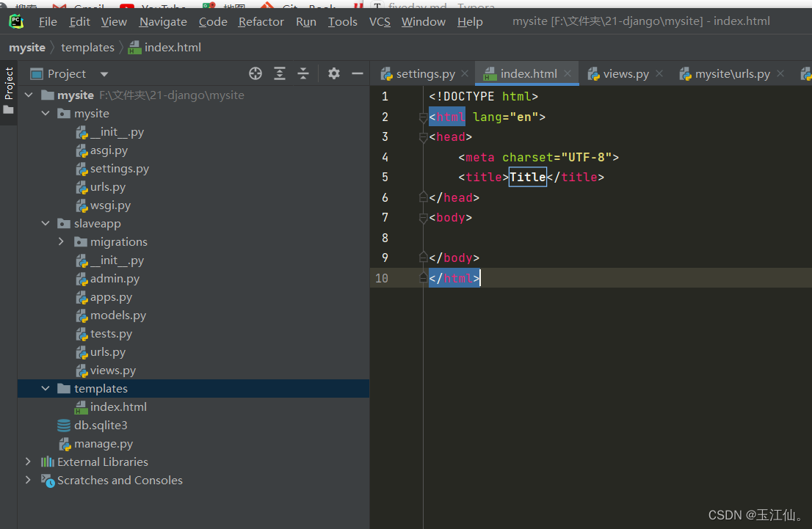Close the index.html tab
Viewport: 812px width, 529px height.
coord(568,74)
